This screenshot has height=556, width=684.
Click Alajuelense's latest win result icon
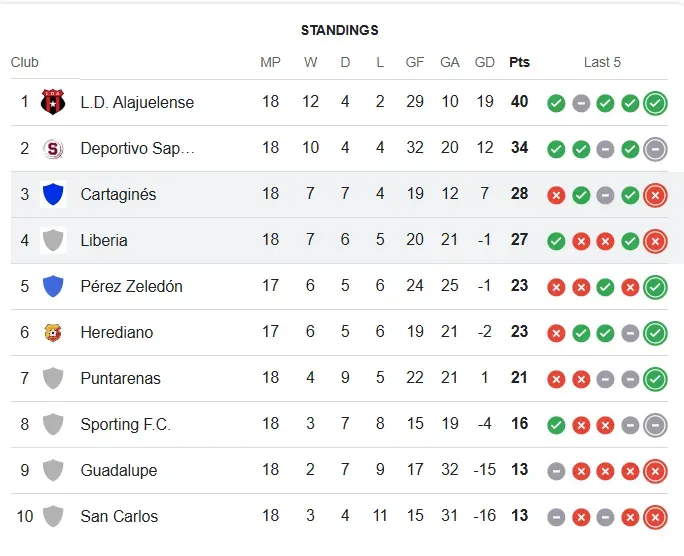click(655, 102)
